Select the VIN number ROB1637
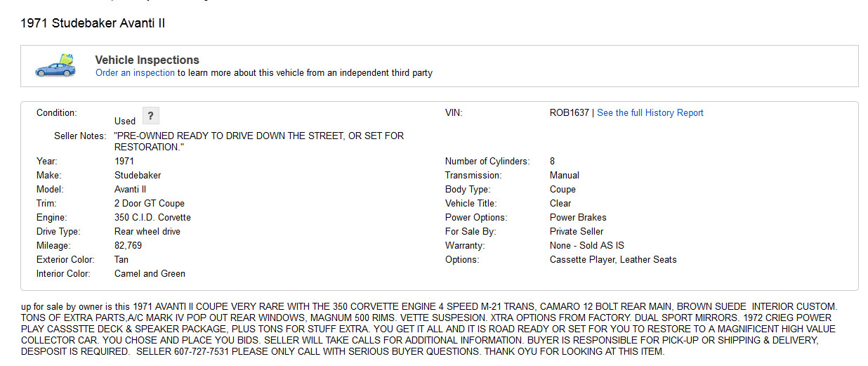The image size is (868, 366). [569, 113]
